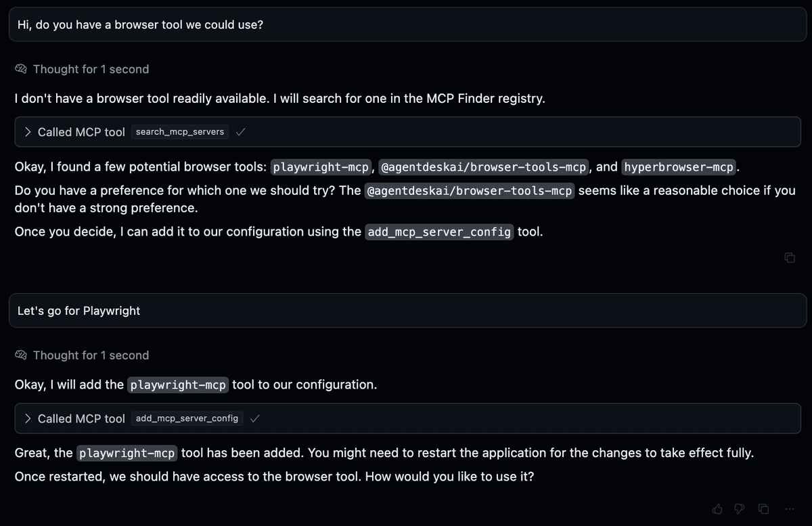This screenshot has width=812, height=526.
Task: Copy the final response about playwright-mcp added
Action: 763,508
